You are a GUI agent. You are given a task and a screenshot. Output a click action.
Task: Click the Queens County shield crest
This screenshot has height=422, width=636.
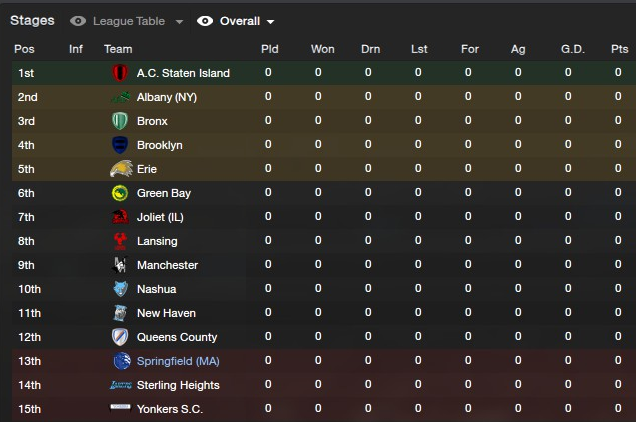120,337
